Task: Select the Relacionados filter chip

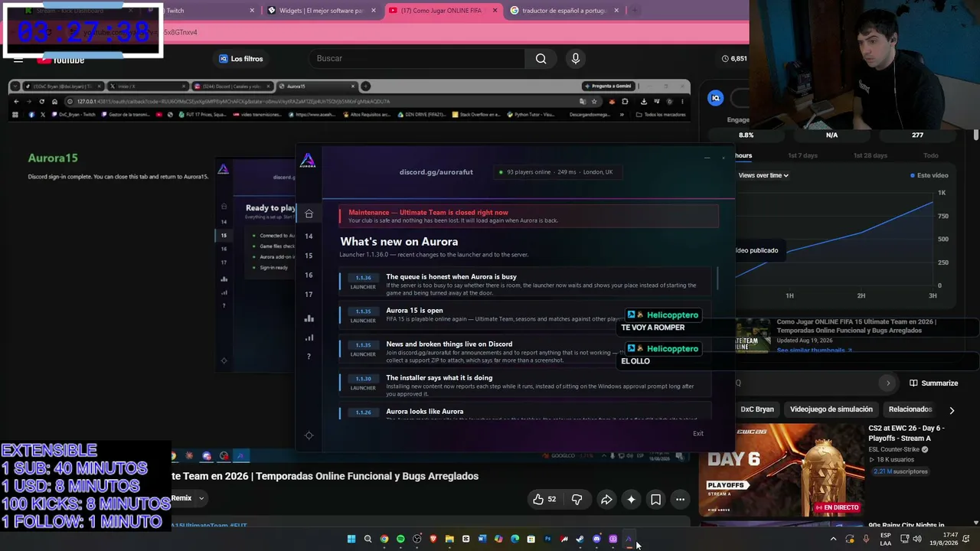Action: tap(910, 409)
